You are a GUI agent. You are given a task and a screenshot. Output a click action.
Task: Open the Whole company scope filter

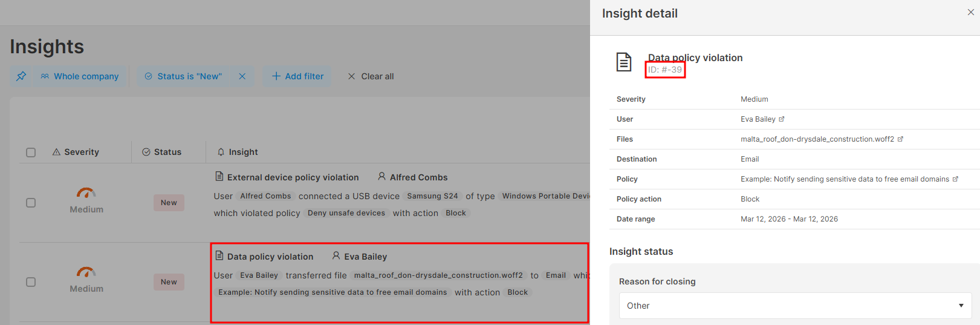80,76
